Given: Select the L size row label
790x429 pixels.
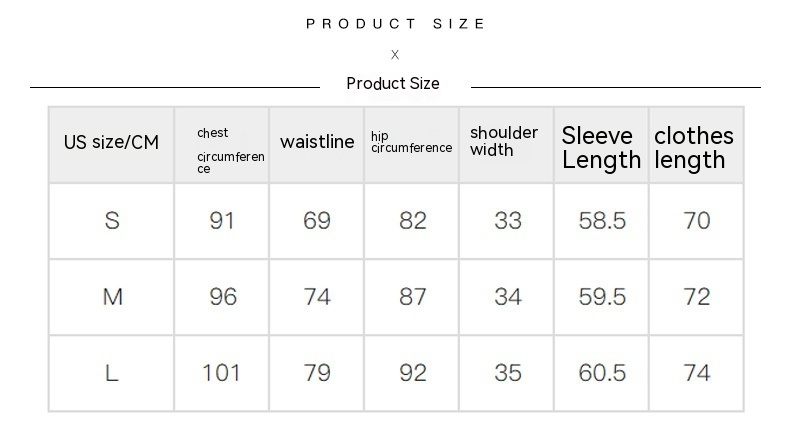Looking at the screenshot, I should click(x=112, y=373).
